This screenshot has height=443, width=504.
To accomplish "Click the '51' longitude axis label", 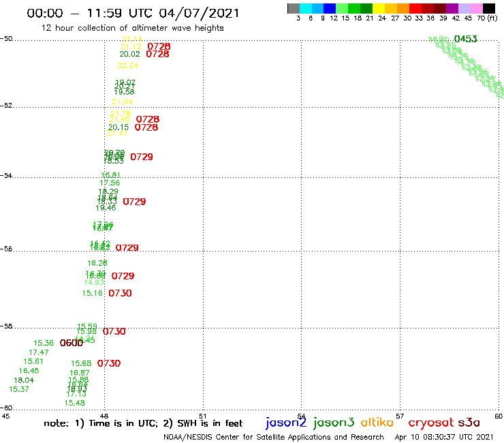I will tap(203, 416).
